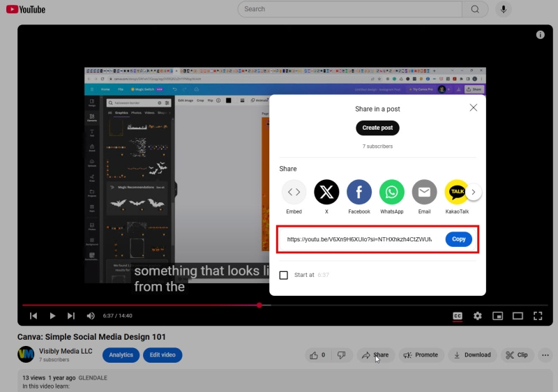This screenshot has width=558, height=392.
Task: Toggle closed captions (CC)
Action: coord(458,315)
